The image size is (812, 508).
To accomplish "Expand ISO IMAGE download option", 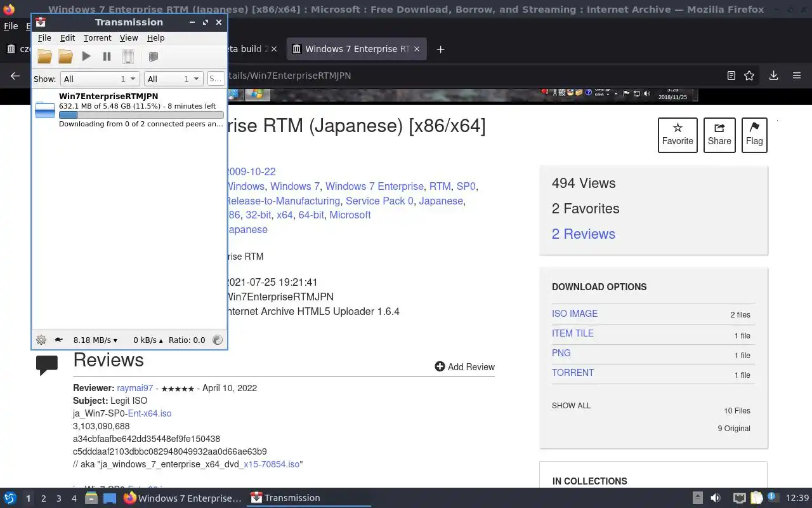I will pos(575,314).
